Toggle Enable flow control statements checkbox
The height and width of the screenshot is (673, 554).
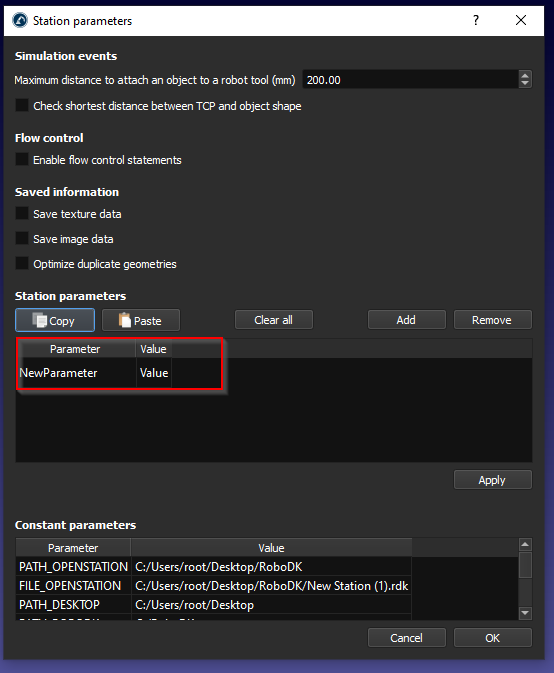point(22,160)
